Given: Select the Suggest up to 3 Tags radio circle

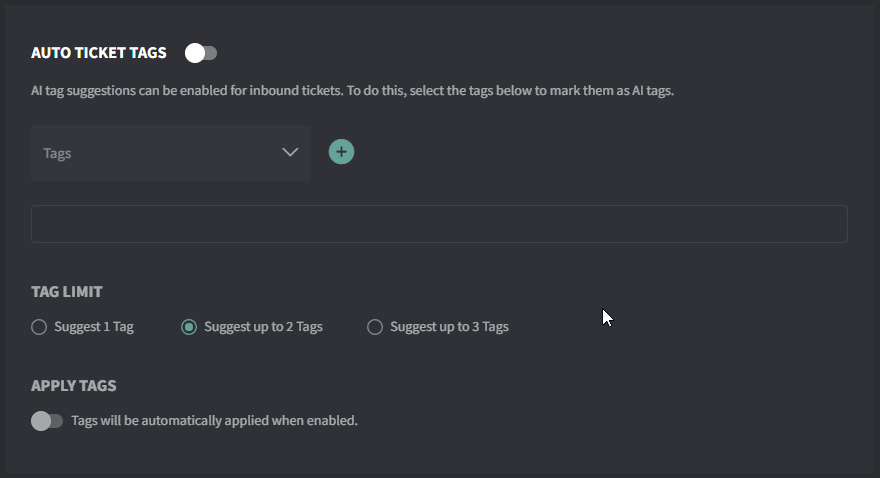Looking at the screenshot, I should pyautogui.click(x=375, y=327).
